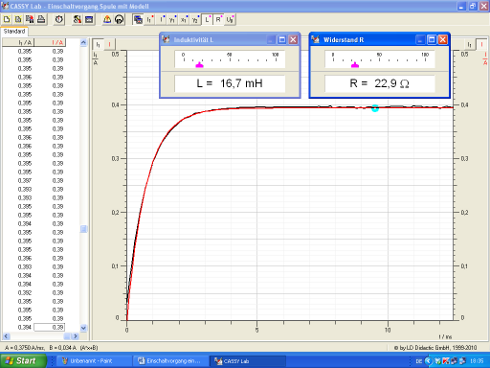This screenshot has height=368, width=490.
Task: Select the Standard tab
Action: pyautogui.click(x=14, y=31)
